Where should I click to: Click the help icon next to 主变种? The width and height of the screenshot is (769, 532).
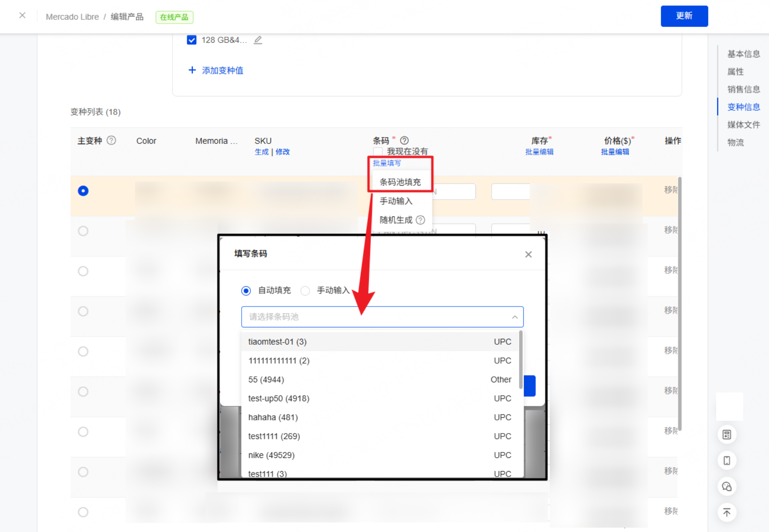(x=111, y=140)
